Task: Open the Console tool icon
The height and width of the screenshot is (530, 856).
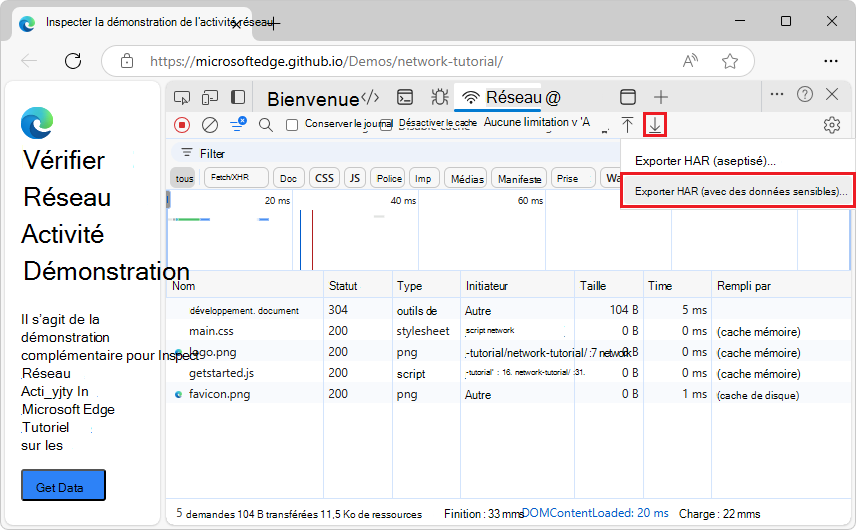Action: pos(405,97)
